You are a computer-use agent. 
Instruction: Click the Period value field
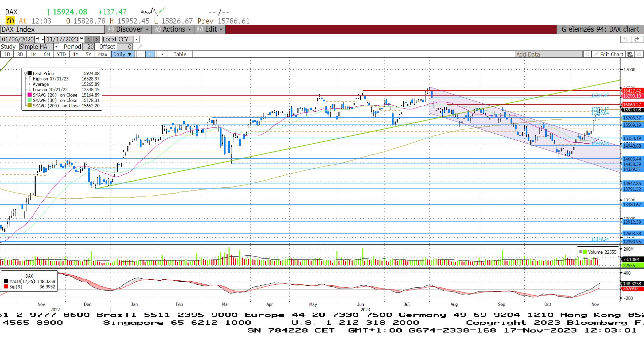[88, 47]
